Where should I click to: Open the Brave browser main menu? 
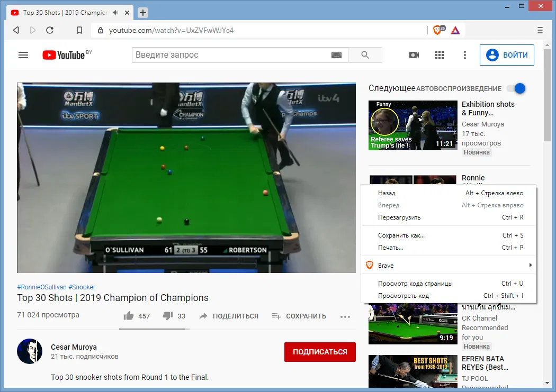pos(540,30)
